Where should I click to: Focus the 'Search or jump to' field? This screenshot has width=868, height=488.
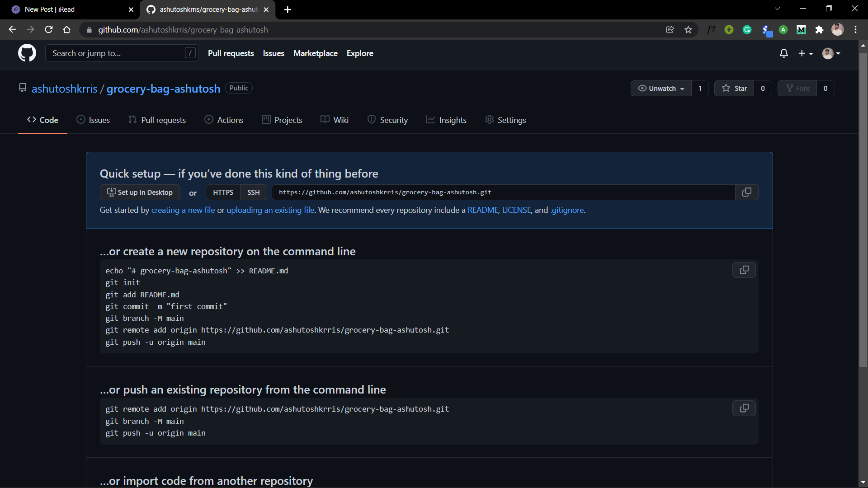point(118,53)
